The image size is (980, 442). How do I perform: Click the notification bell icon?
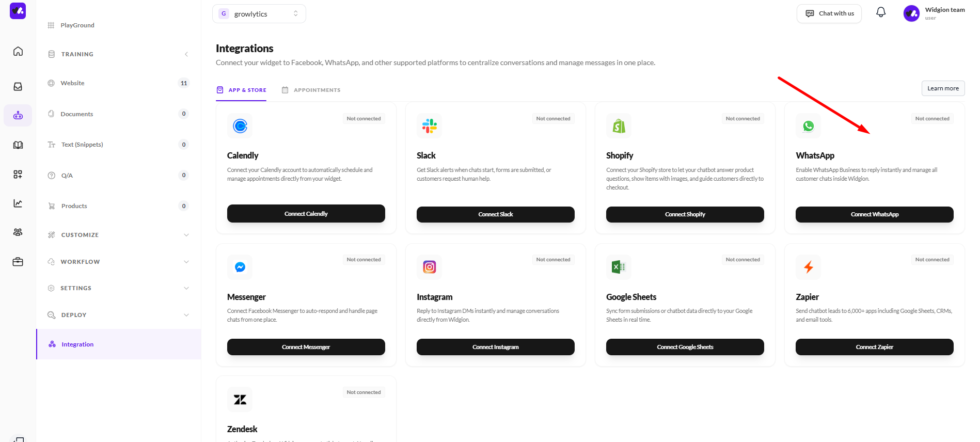881,12
